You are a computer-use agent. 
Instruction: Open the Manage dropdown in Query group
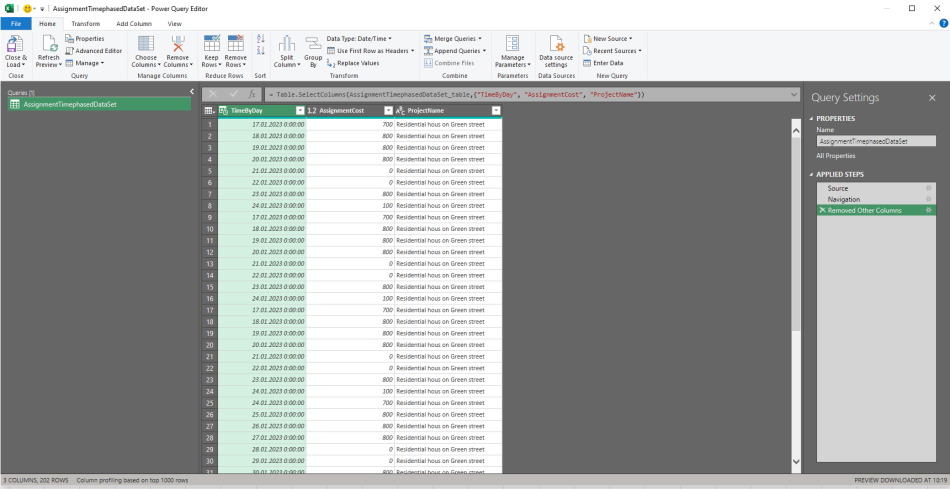point(85,63)
